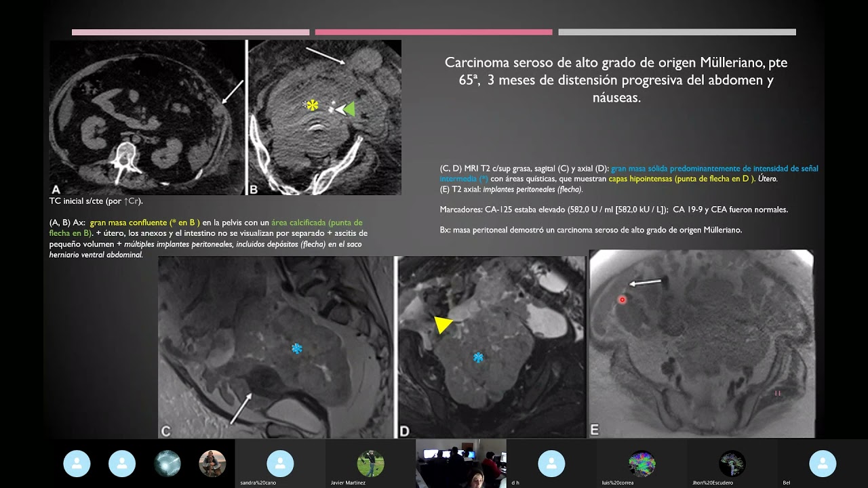The width and height of the screenshot is (868, 488).
Task: Click CT image panel B with calcification
Action: point(325,117)
